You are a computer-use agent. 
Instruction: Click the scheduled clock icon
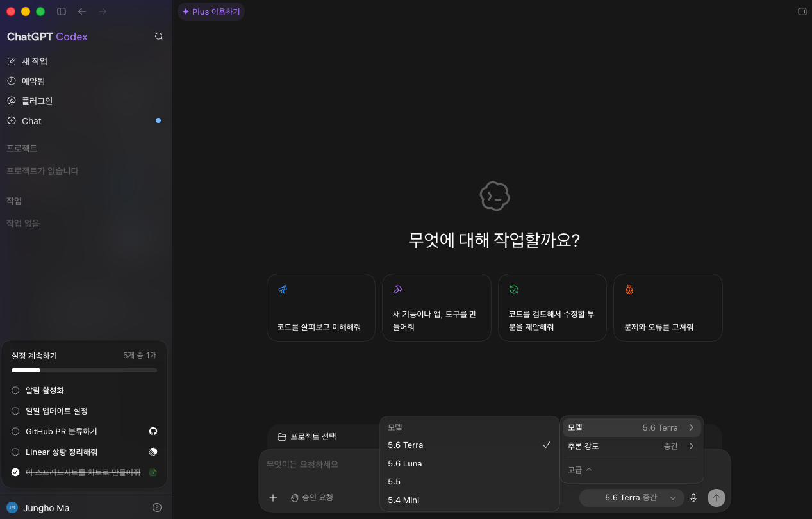pos(11,81)
